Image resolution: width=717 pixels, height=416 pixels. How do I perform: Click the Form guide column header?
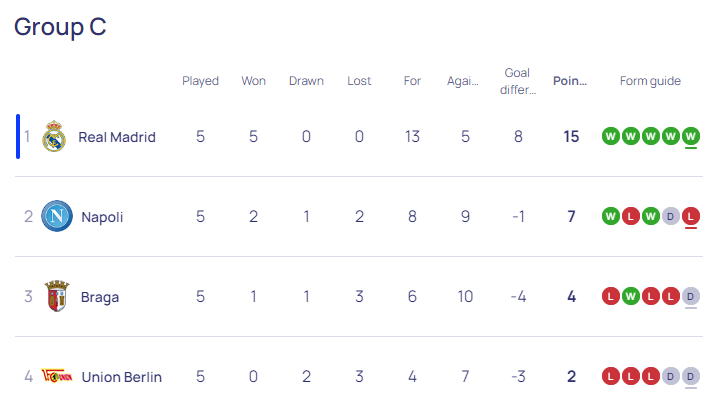click(650, 81)
